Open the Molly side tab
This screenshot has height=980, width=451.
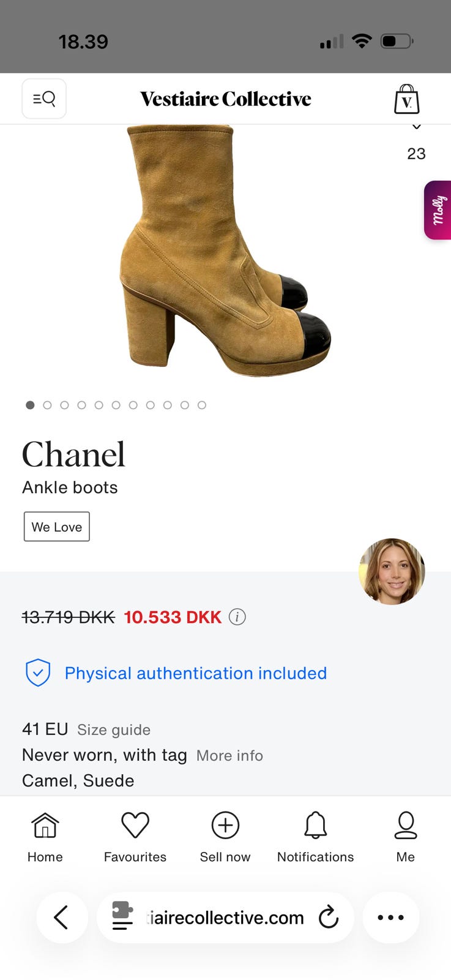click(x=438, y=209)
